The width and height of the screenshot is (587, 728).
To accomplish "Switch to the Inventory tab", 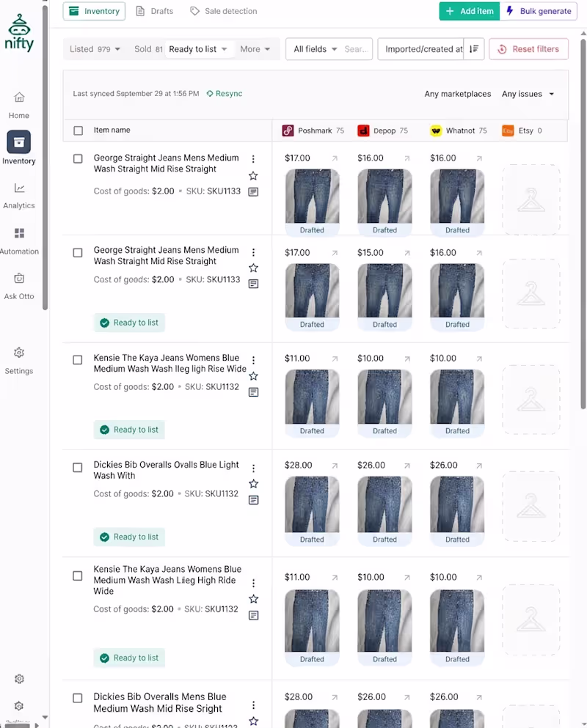I will coord(94,11).
